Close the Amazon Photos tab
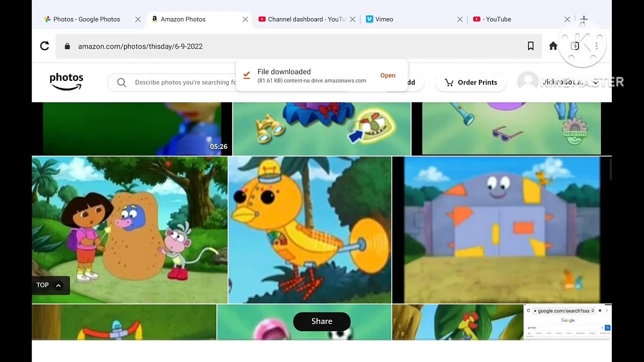This screenshot has width=644, height=362. [x=245, y=19]
